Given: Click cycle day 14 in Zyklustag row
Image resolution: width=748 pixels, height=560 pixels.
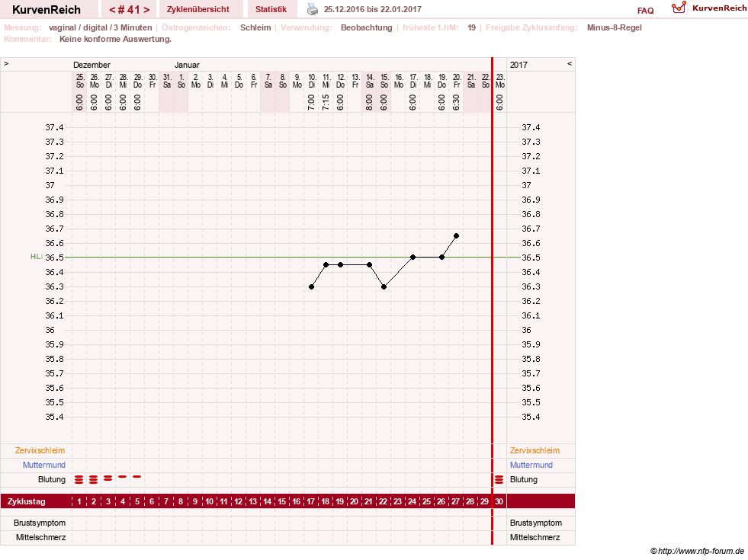Looking at the screenshot, I should tap(267, 501).
